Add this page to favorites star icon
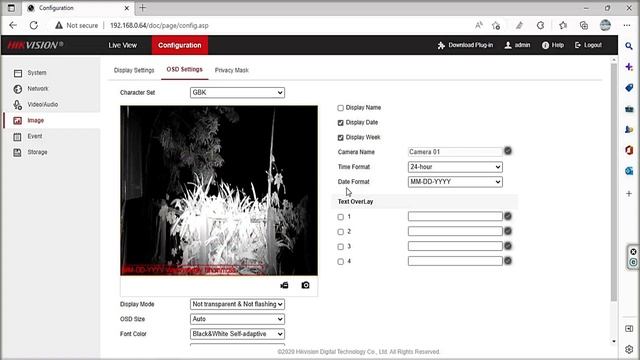Viewport: 640px width, 360px height. (x=496, y=25)
